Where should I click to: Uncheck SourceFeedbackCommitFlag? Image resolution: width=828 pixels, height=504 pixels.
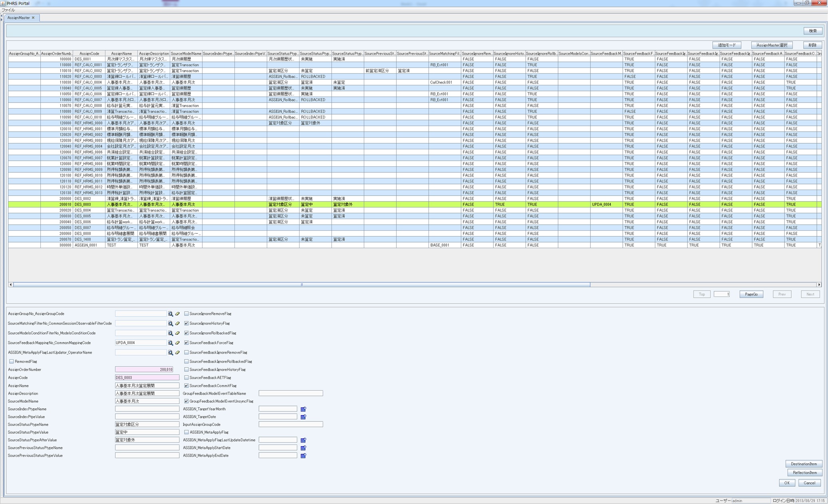(186, 385)
